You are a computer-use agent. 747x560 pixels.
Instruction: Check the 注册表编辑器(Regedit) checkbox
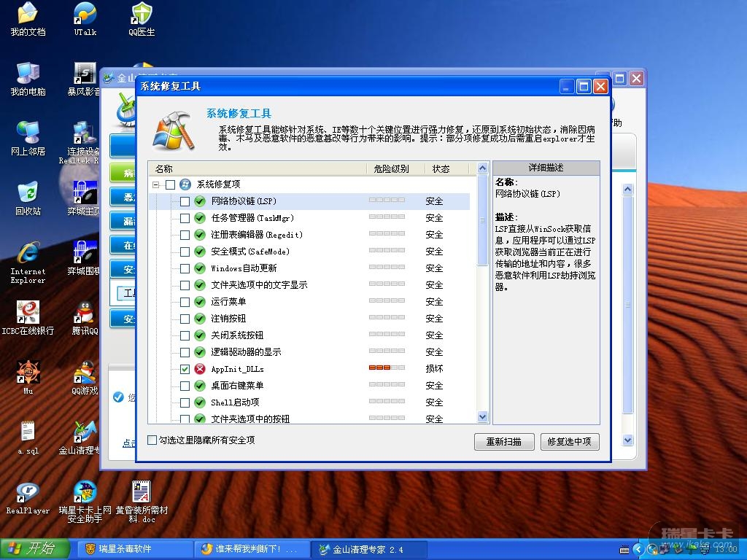pyautogui.click(x=185, y=235)
